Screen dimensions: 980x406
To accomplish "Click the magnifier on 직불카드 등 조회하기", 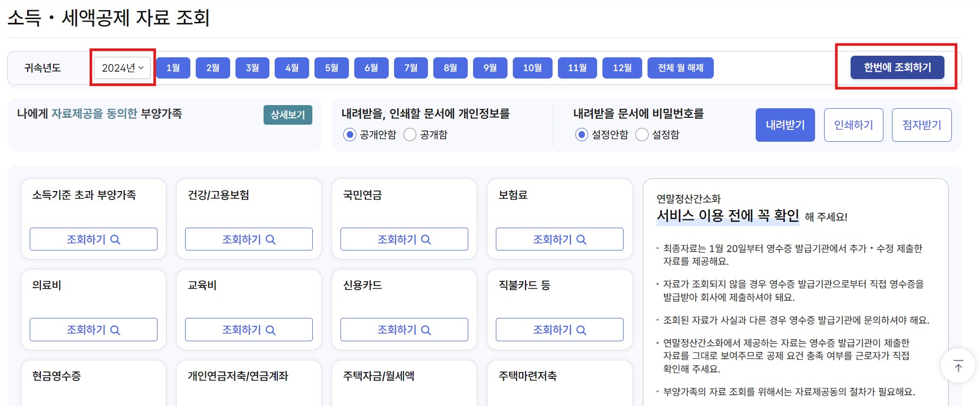I will point(582,329).
